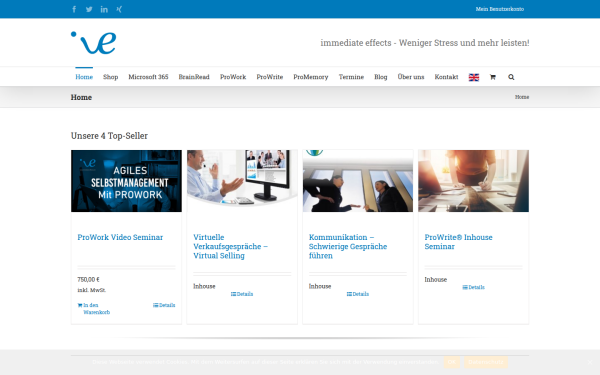The image size is (600, 375).
Task: Click the 750,00 € price text
Action: click(88, 280)
